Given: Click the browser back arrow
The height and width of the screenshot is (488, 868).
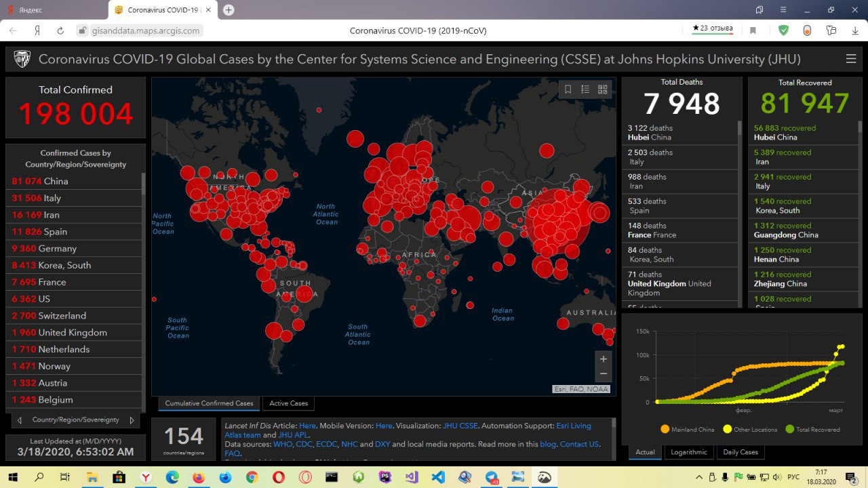Looking at the screenshot, I should (14, 30).
